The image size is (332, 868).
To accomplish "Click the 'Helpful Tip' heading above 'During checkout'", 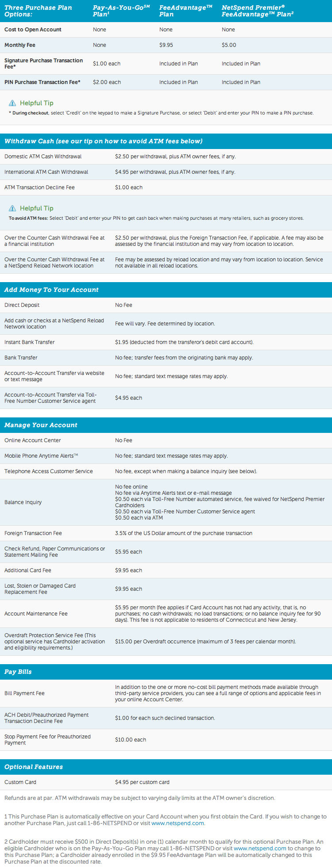I will point(37,103).
